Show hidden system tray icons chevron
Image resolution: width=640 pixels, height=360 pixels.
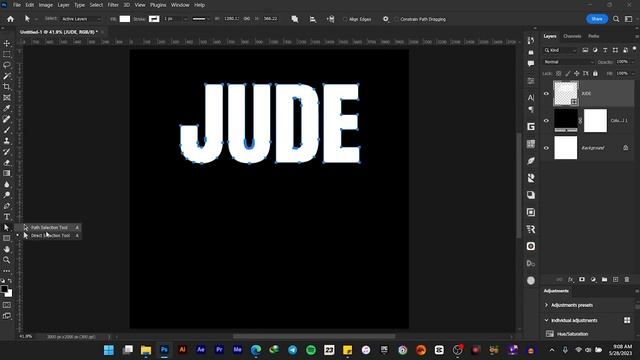point(552,350)
